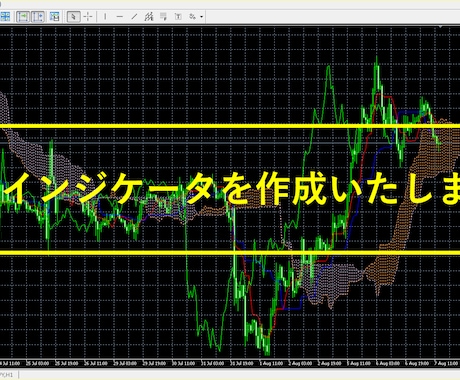Select the Text label tool
This screenshot has width=460, height=380.
pyautogui.click(x=178, y=16)
